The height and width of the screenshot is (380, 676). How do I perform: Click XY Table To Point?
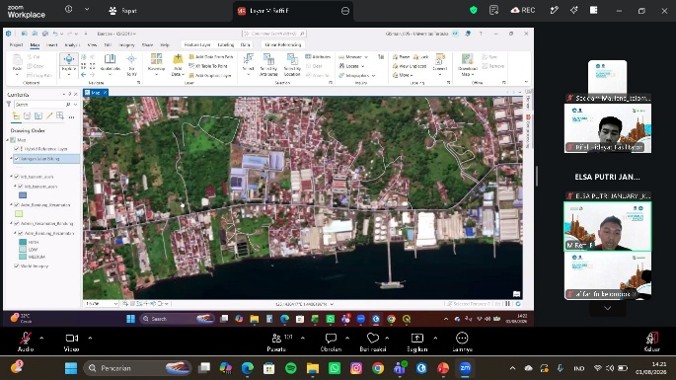click(211, 66)
